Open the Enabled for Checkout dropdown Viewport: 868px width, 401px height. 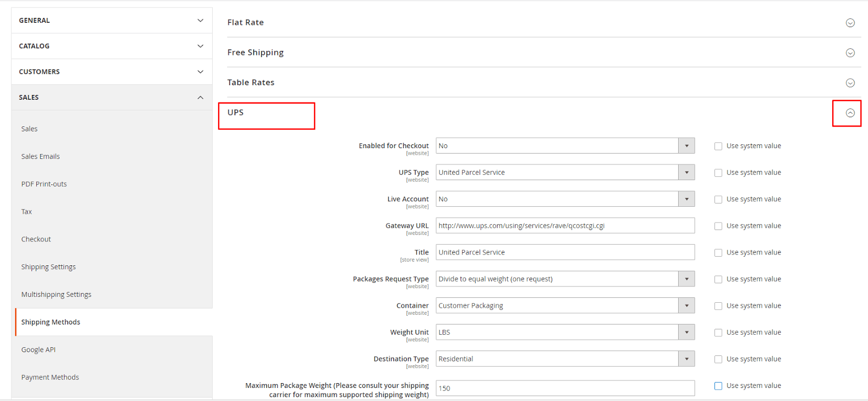(x=565, y=145)
